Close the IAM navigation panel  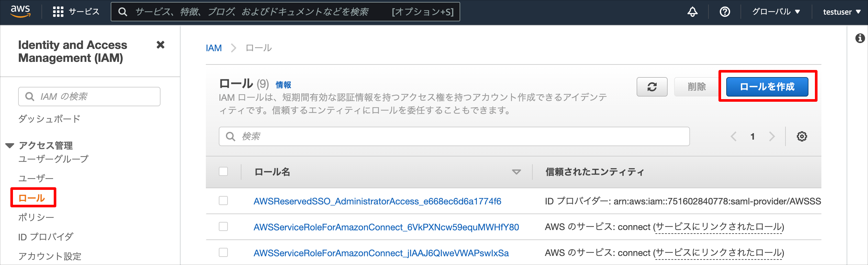pyautogui.click(x=161, y=44)
